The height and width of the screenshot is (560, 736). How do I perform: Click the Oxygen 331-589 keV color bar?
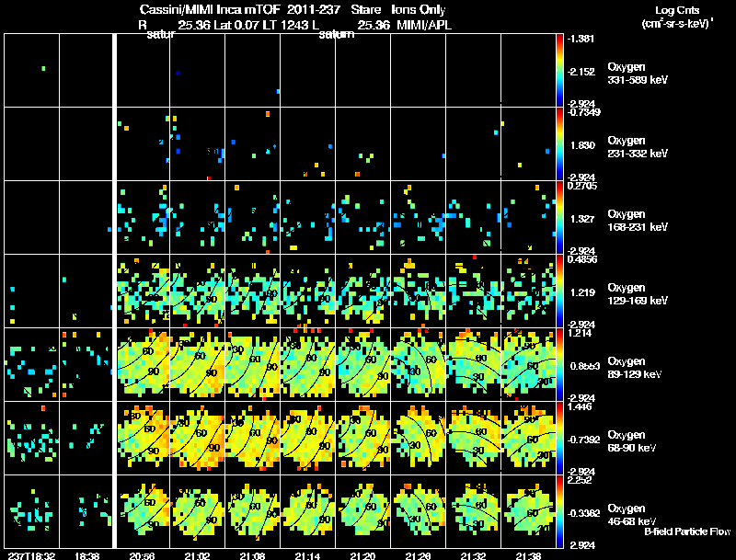(559, 71)
